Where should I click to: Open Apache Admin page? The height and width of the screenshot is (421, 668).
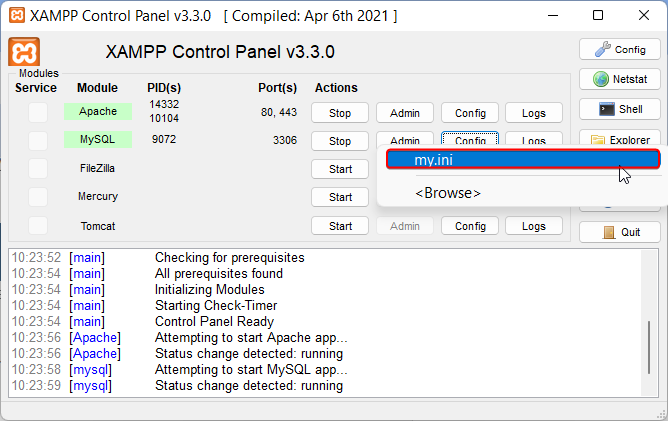pos(405,113)
